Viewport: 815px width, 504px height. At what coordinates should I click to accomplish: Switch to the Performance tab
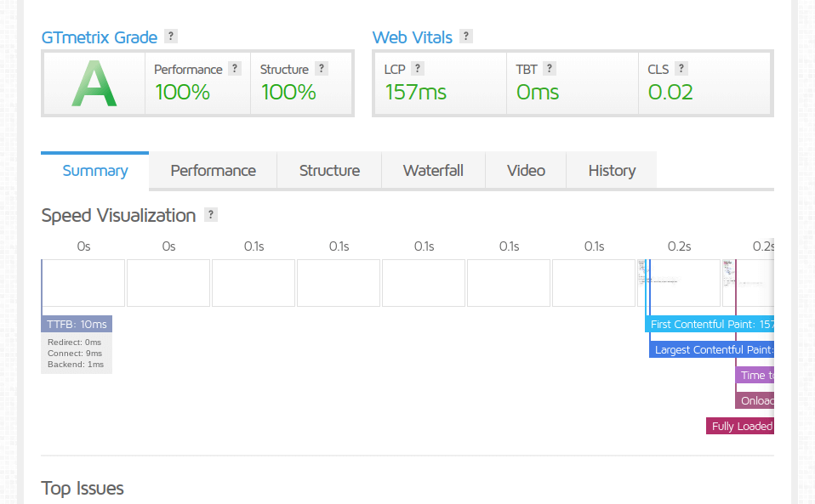213,171
